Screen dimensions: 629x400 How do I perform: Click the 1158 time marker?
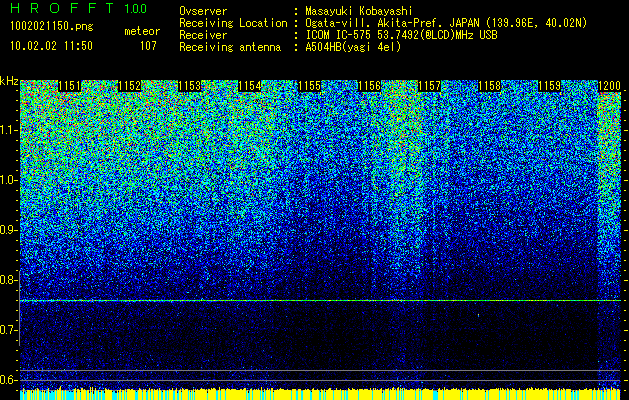490,86
